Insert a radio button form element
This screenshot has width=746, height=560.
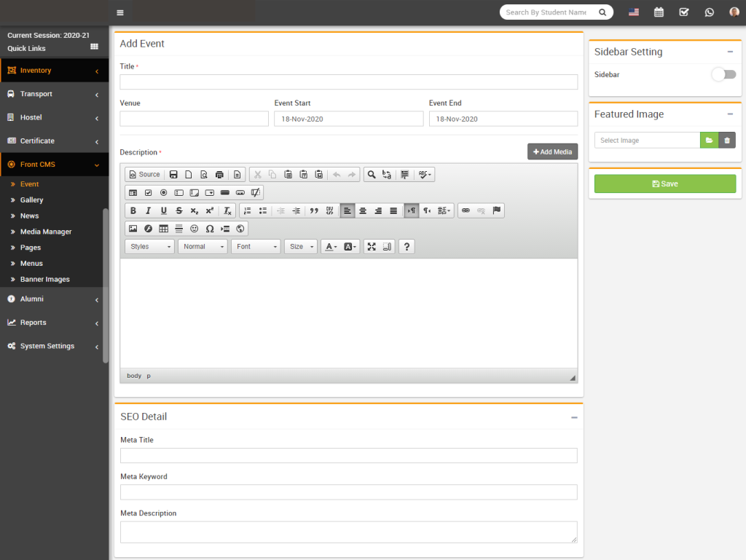164,193
